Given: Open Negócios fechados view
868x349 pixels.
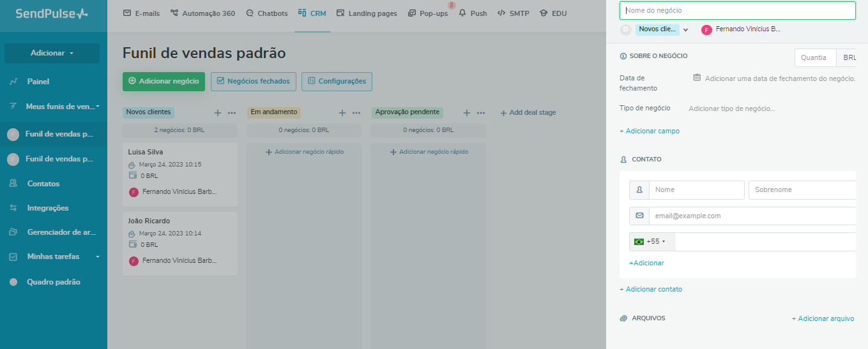Looking at the screenshot, I should coord(253,82).
